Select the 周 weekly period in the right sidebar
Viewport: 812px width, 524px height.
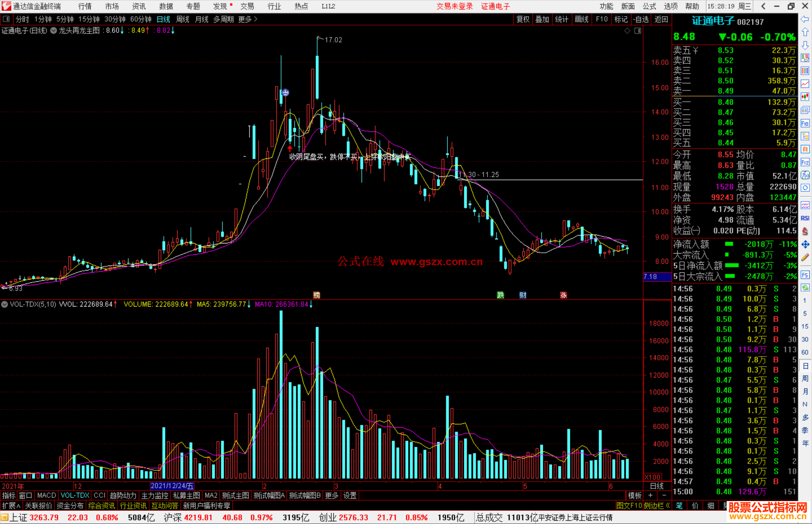[x=805, y=379]
